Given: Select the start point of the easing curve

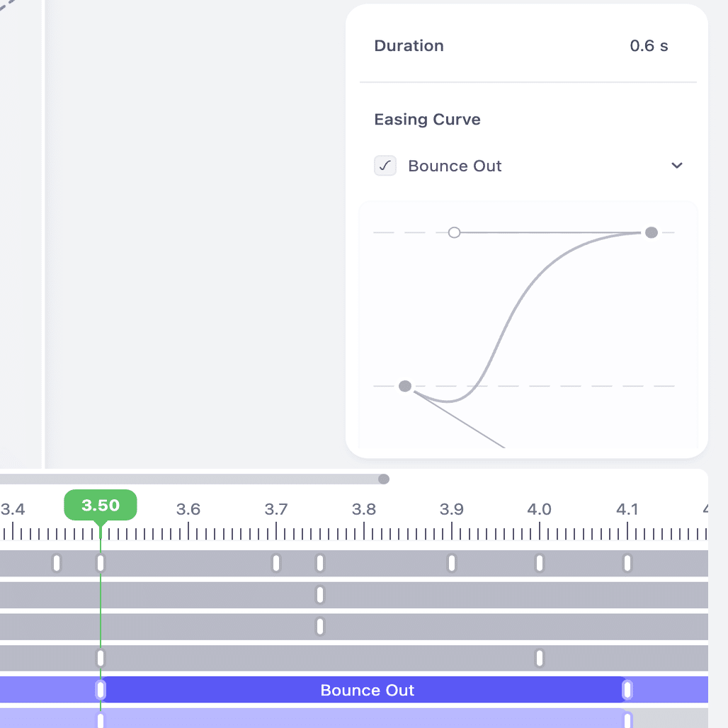Looking at the screenshot, I should click(x=405, y=386).
